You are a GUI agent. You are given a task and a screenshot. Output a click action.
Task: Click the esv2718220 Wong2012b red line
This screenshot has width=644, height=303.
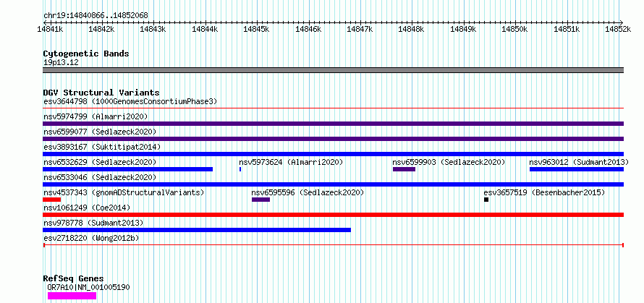click(333, 245)
